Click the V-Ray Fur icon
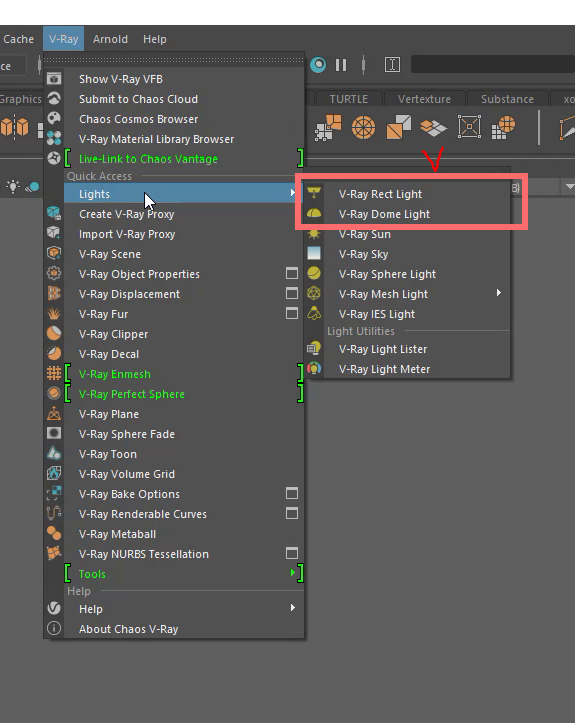Viewport: 575px width, 723px height. pos(54,313)
